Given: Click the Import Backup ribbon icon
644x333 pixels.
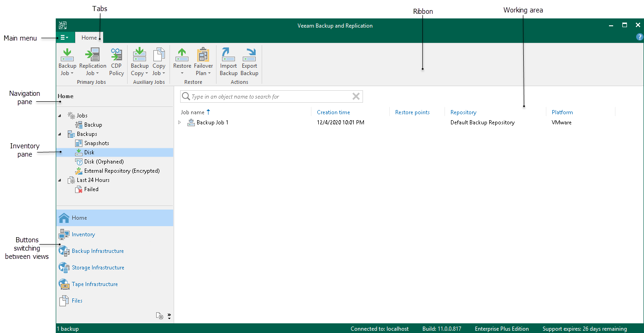Looking at the screenshot, I should tap(228, 55).
